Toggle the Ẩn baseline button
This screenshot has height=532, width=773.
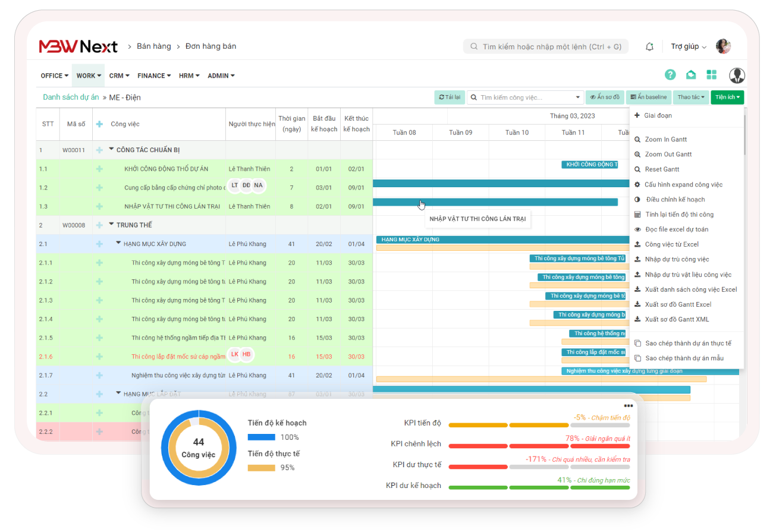tap(648, 97)
